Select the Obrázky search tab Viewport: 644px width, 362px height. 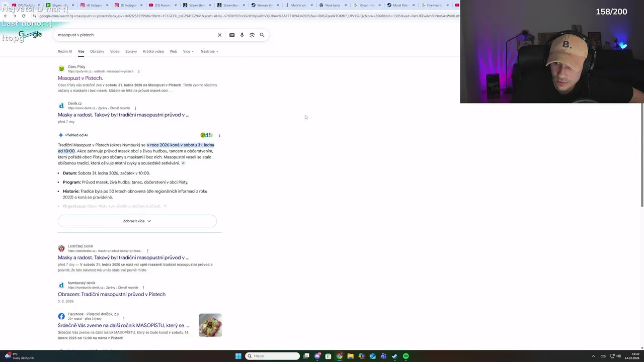(x=97, y=51)
